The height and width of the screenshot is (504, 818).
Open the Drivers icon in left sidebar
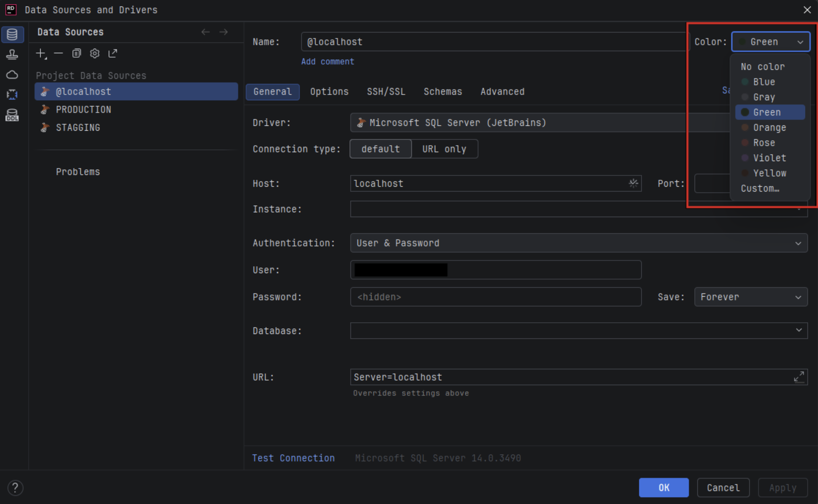[x=12, y=54]
